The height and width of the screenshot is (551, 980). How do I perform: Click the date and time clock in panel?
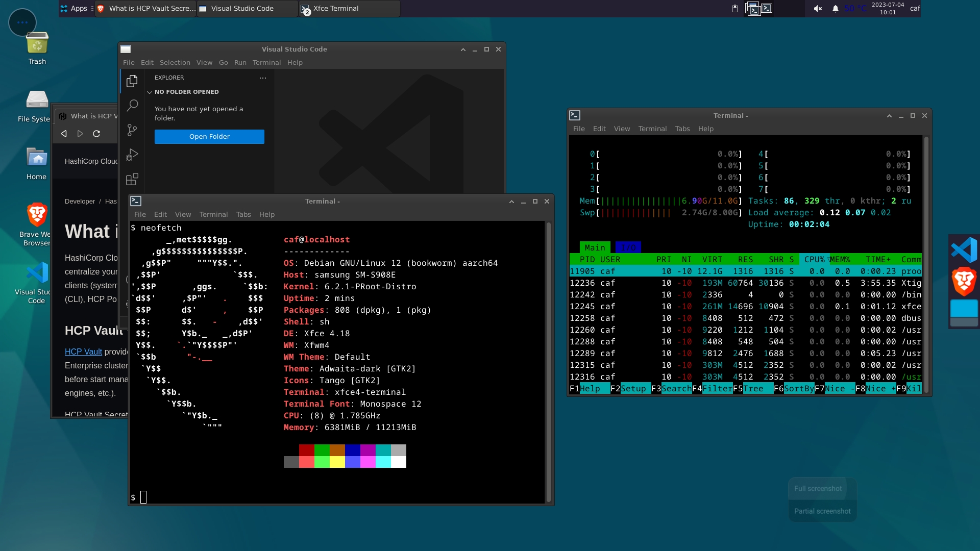888,9
